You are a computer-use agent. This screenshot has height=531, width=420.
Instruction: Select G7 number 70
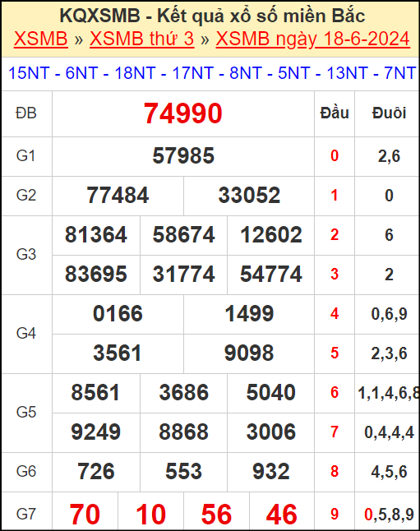[x=85, y=515]
